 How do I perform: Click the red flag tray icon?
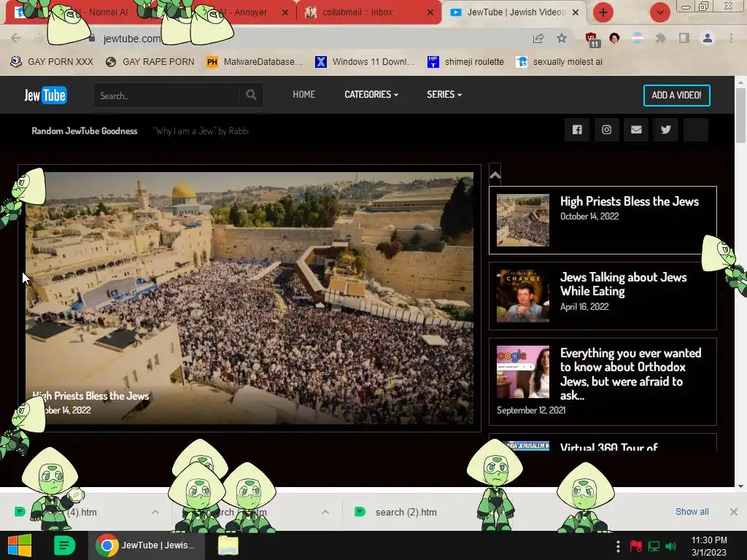tap(635, 546)
